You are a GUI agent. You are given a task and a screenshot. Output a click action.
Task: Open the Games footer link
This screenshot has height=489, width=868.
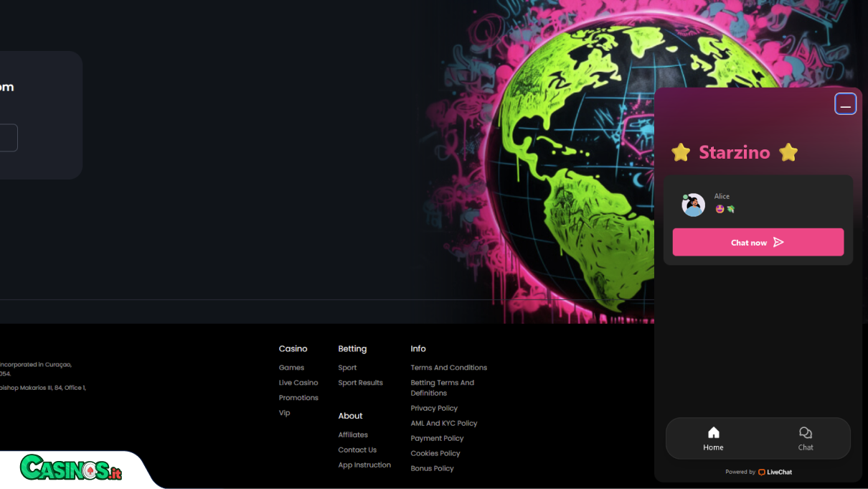(x=291, y=368)
